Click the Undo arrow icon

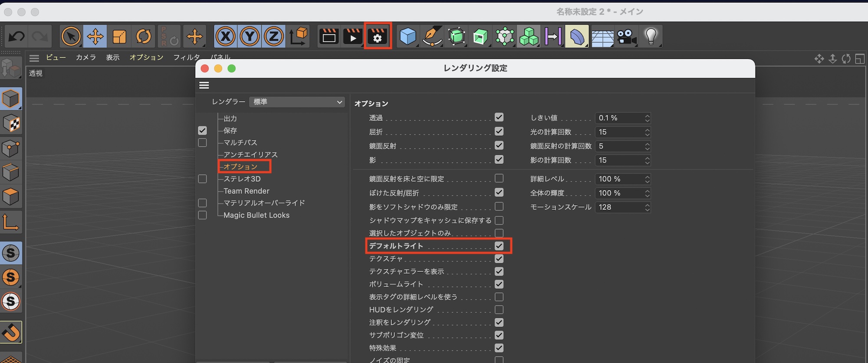pos(16,36)
